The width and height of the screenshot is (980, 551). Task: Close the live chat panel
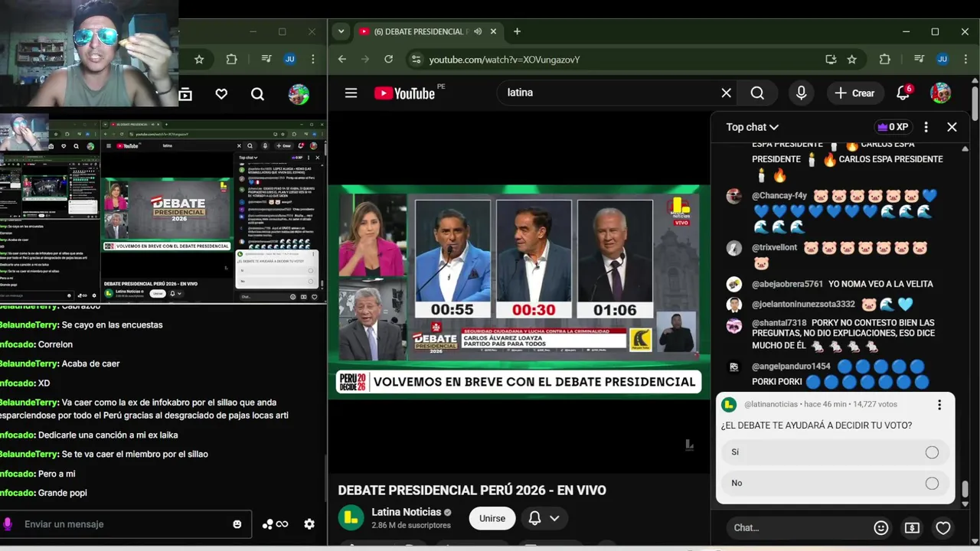tap(952, 127)
